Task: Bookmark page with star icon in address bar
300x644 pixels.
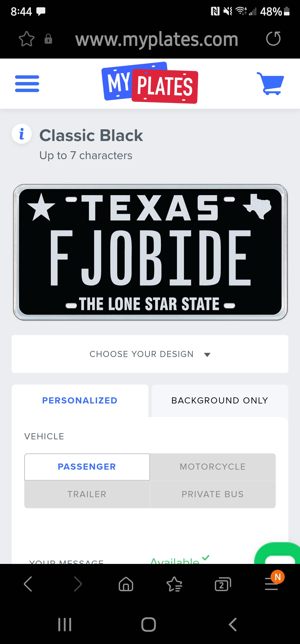Action: [x=27, y=39]
